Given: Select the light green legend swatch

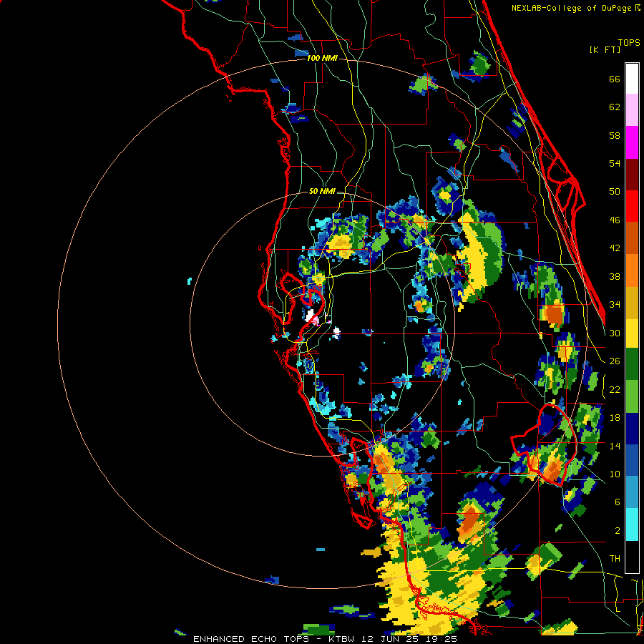Looking at the screenshot, I should click(632, 396).
